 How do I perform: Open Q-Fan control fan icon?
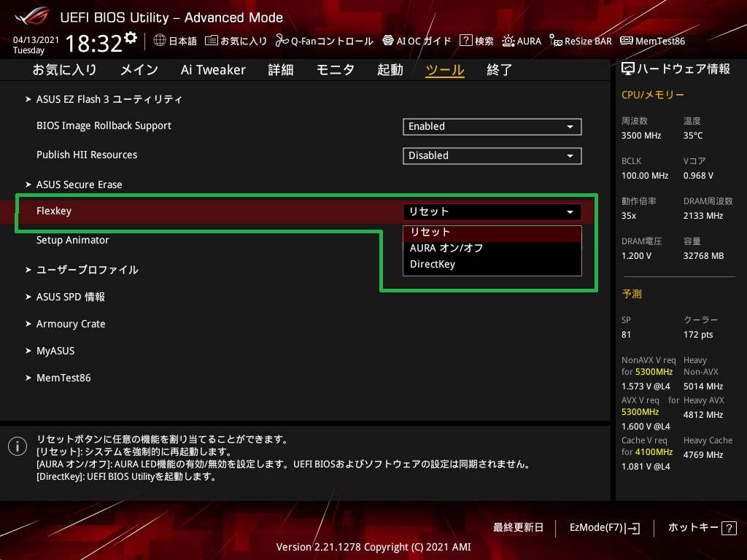(x=282, y=41)
